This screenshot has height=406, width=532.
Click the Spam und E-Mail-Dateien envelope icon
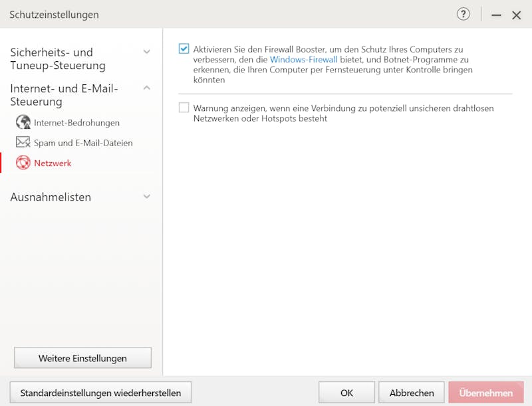pos(23,142)
